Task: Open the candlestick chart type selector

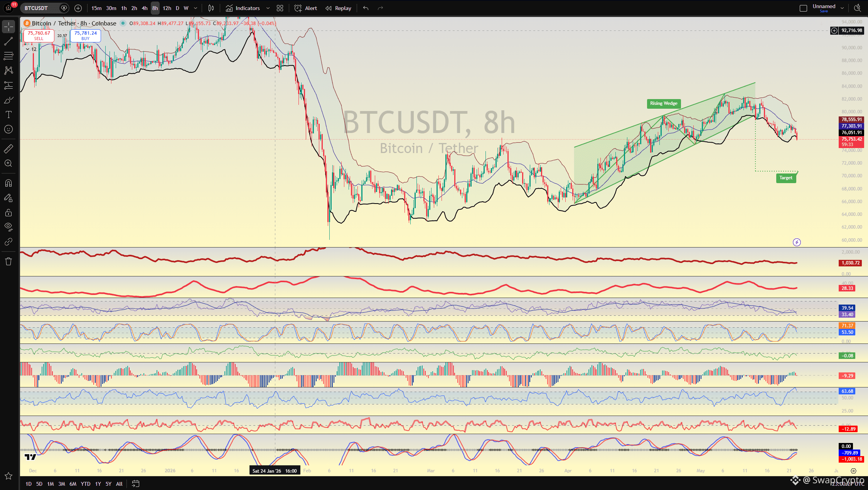Action: coord(211,8)
